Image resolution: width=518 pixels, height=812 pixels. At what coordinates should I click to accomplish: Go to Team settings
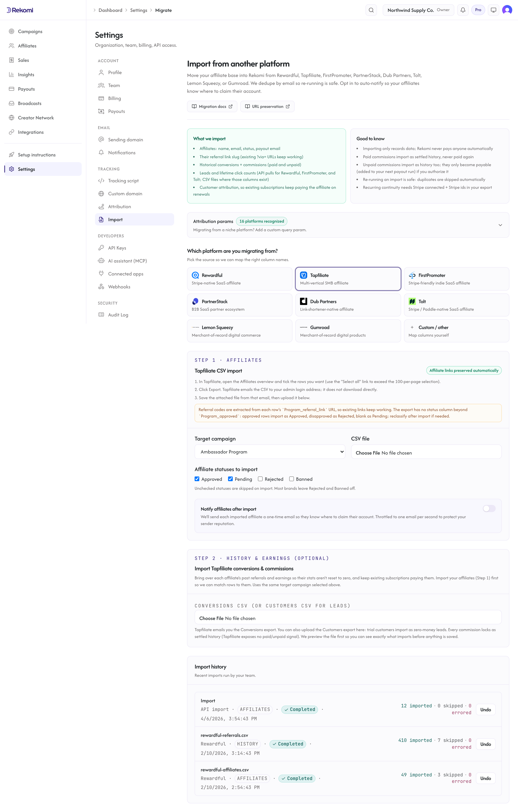(135, 85)
